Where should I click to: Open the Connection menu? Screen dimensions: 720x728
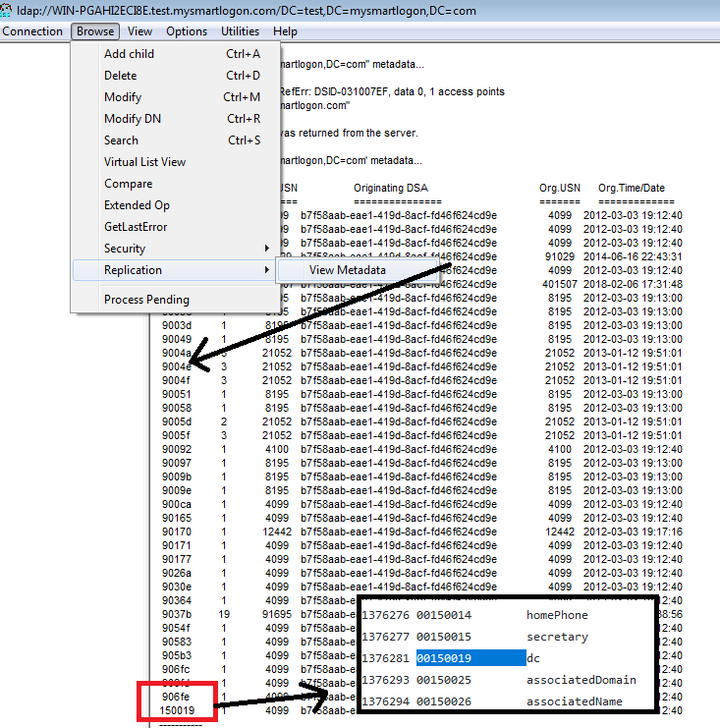click(x=32, y=31)
